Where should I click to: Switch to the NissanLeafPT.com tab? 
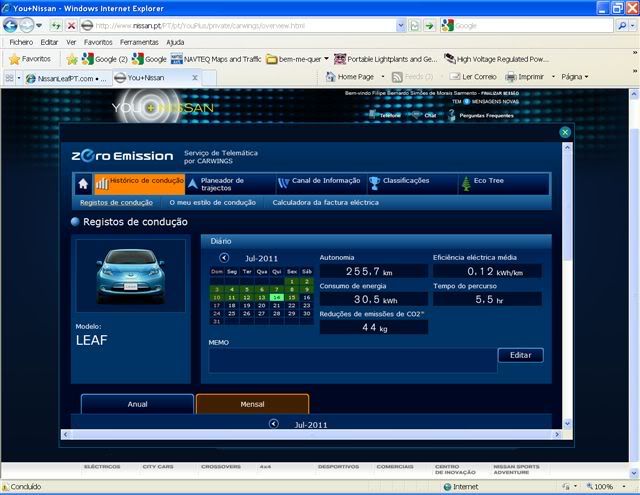tap(66, 78)
